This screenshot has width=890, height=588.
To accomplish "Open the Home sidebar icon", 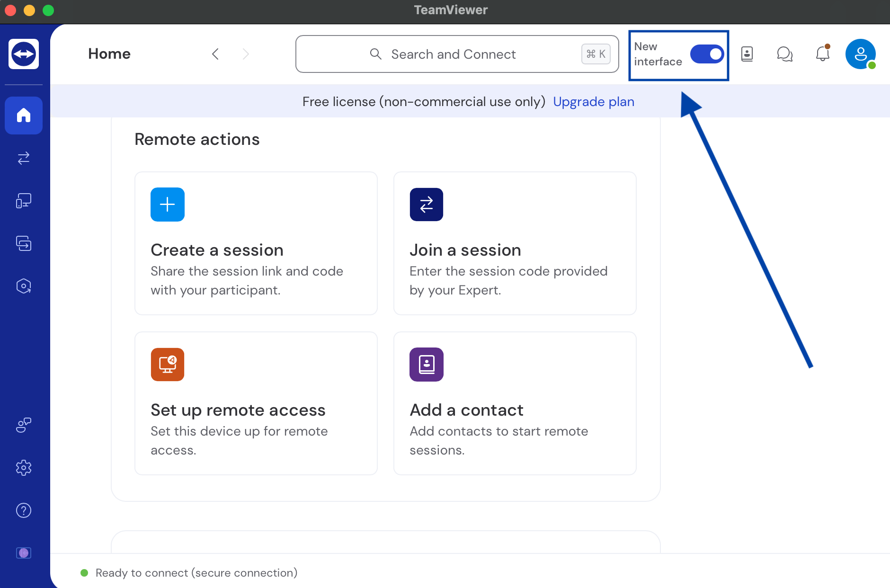I will pyautogui.click(x=24, y=116).
